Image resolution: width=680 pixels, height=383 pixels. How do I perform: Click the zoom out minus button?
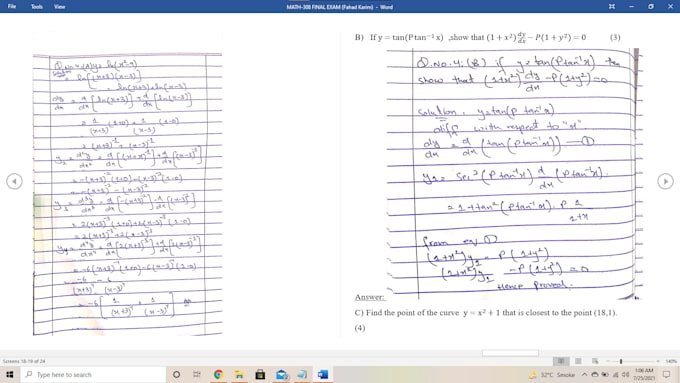[608, 361]
